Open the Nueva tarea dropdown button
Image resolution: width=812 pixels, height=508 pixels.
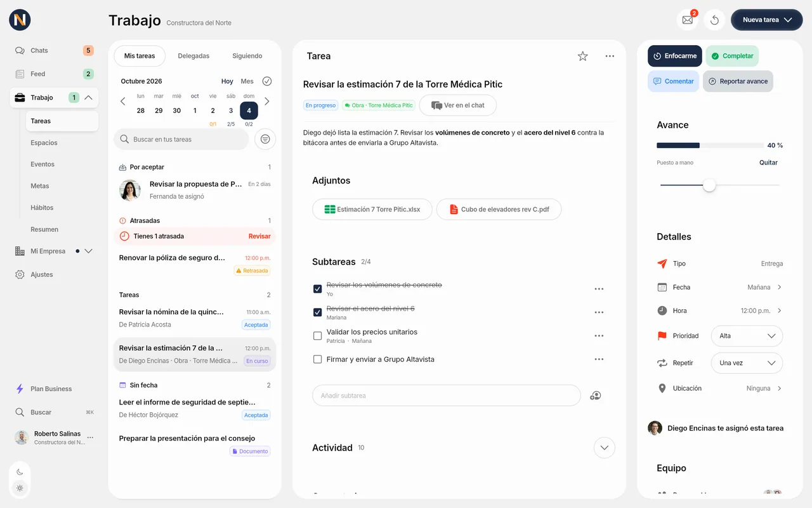click(767, 20)
